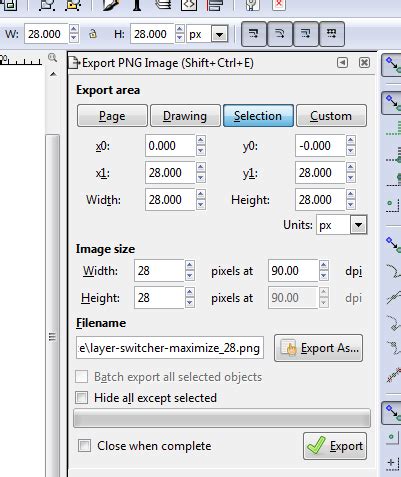Toggle move patterns with object button

(x=332, y=34)
